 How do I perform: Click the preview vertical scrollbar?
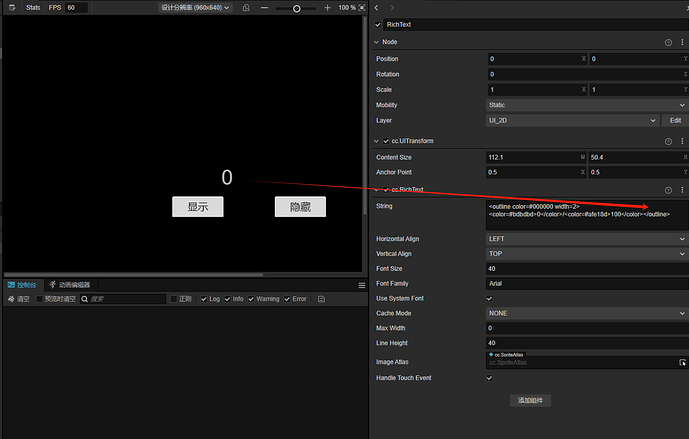[x=365, y=116]
